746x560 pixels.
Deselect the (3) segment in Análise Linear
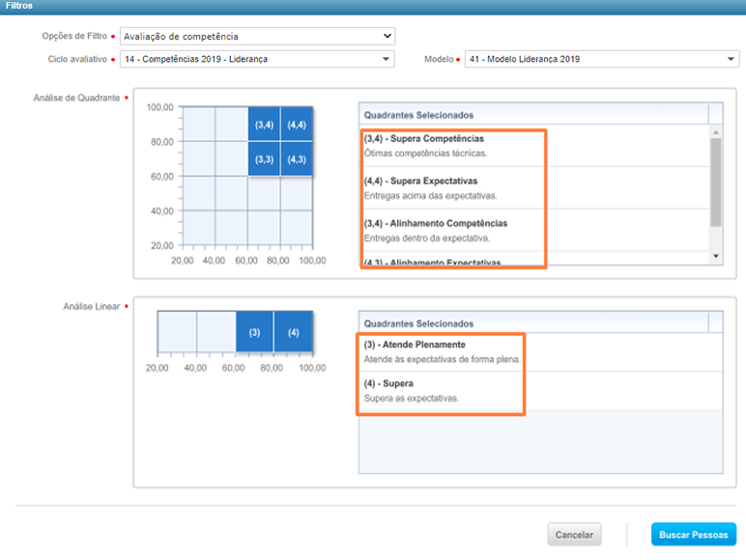click(x=254, y=332)
